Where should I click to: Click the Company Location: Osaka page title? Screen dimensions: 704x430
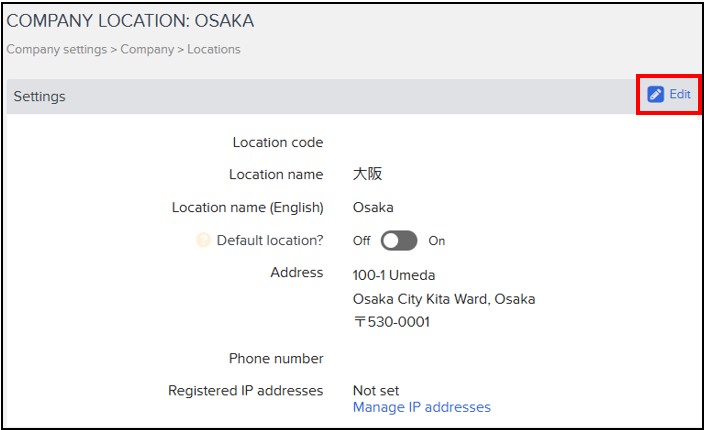point(130,21)
